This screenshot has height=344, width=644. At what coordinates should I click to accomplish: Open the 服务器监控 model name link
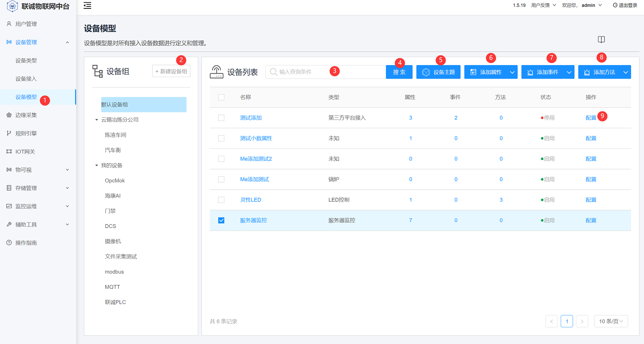tap(254, 220)
